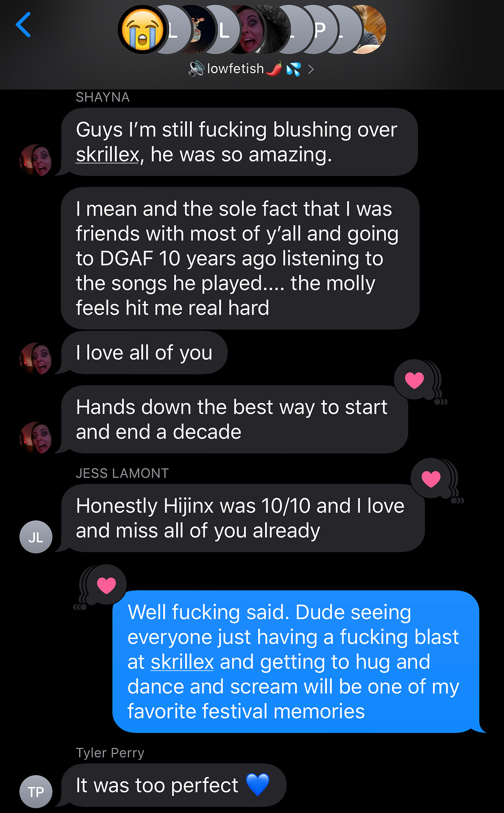Select the "It was too perfect" bubble
Viewport: 504px width, 813px height.
click(x=173, y=785)
